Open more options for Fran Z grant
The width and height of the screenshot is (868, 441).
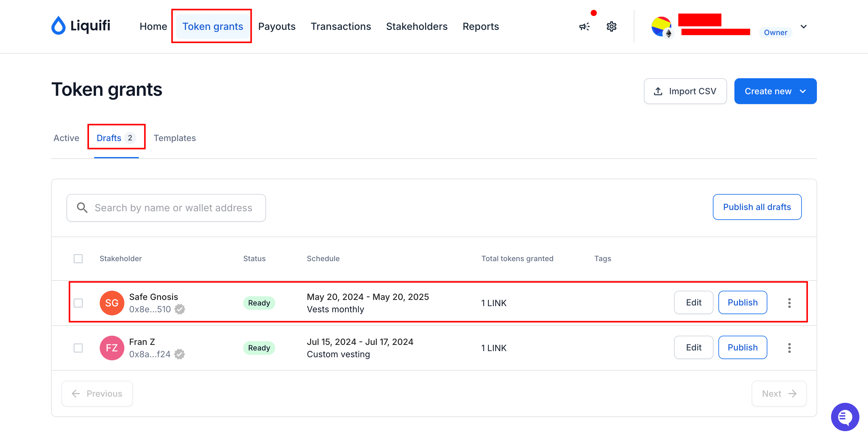coord(789,348)
